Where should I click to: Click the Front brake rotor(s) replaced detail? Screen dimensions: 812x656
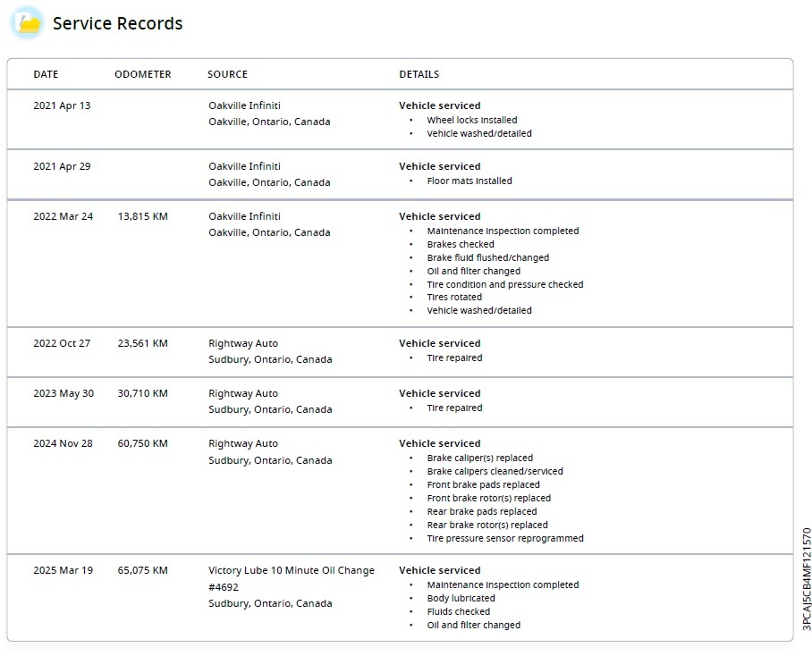click(x=489, y=498)
